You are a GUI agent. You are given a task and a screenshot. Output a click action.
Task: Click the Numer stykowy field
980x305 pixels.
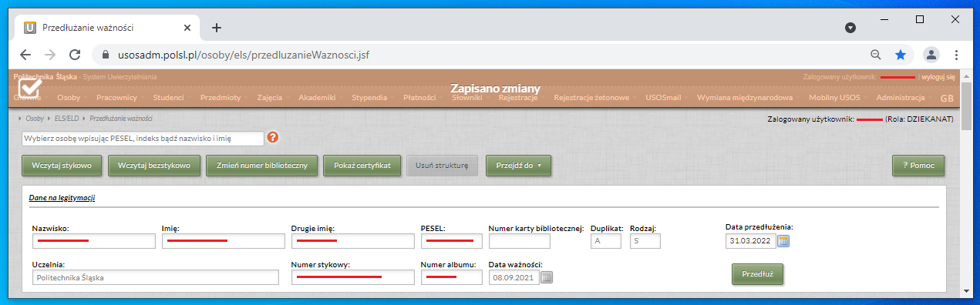(353, 277)
